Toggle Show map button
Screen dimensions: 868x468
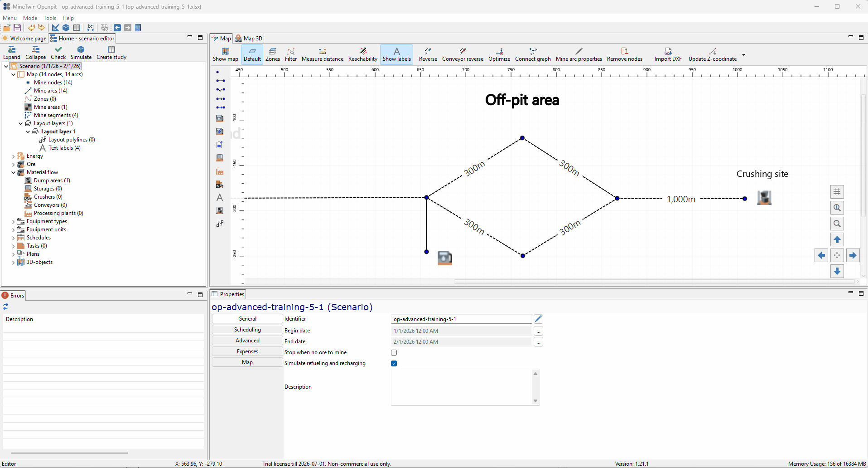[226, 54]
